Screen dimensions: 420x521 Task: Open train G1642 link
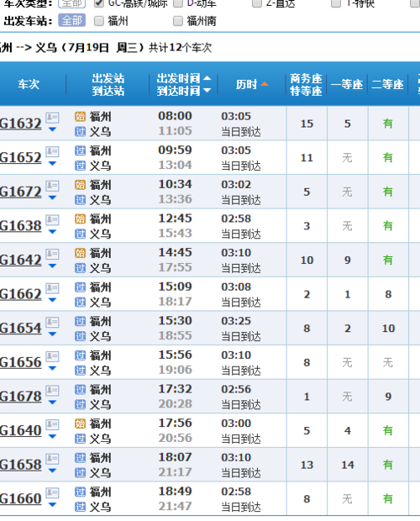21,260
